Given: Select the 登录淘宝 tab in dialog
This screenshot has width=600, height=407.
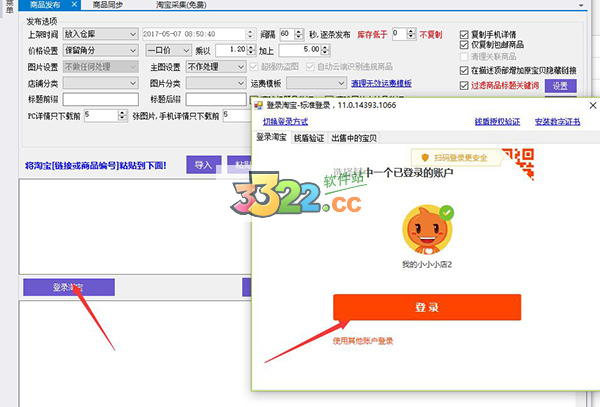Looking at the screenshot, I should coord(271,137).
